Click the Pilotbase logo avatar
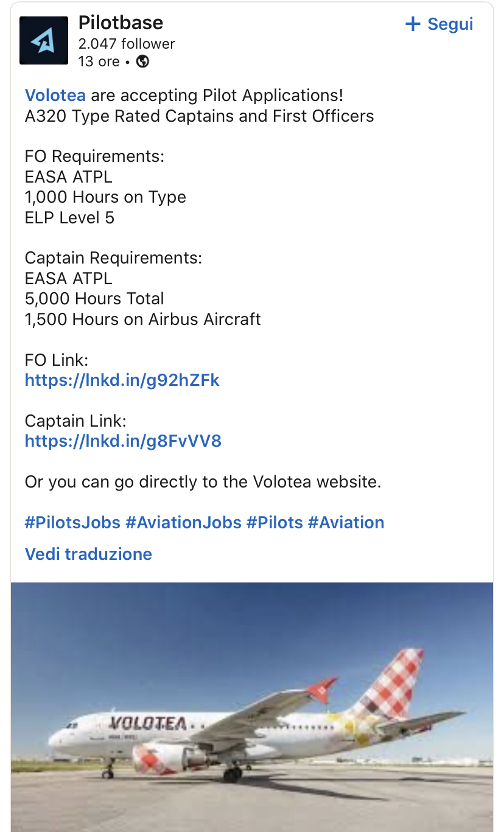This screenshot has height=832, width=504. (43, 40)
